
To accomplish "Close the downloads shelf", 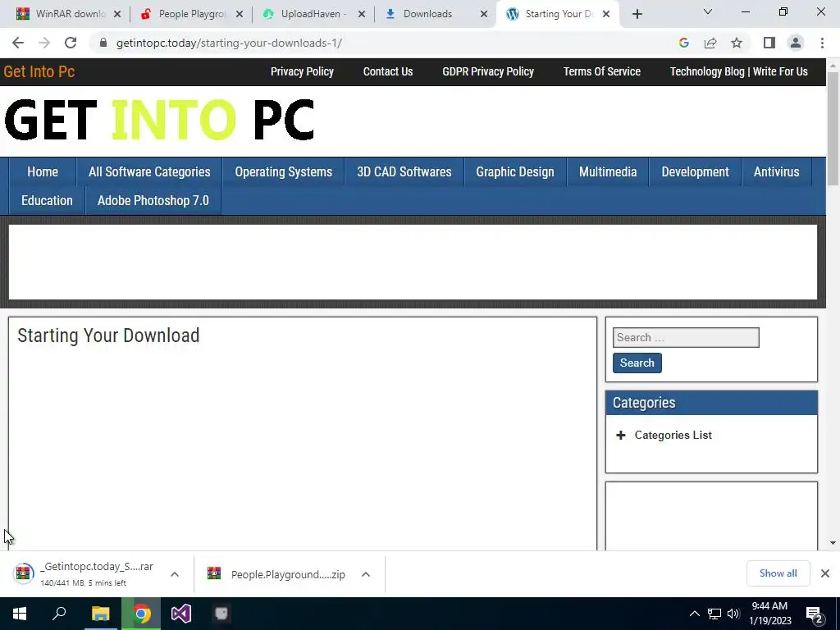I will tap(825, 573).
